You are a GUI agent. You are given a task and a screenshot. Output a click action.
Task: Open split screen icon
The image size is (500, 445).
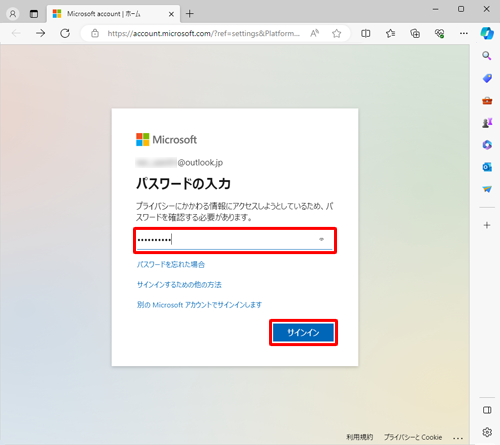pos(366,33)
